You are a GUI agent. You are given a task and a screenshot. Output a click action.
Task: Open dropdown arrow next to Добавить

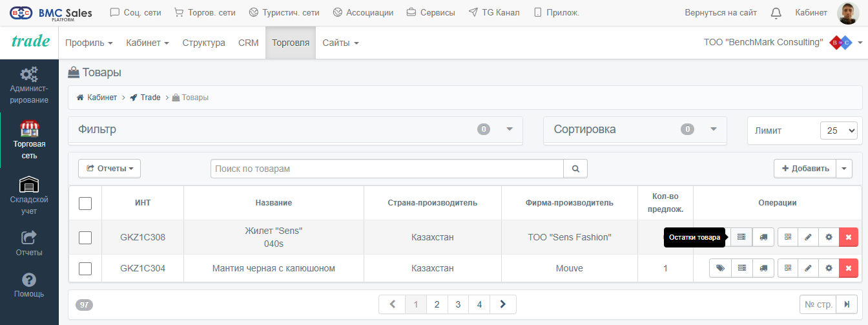click(844, 169)
